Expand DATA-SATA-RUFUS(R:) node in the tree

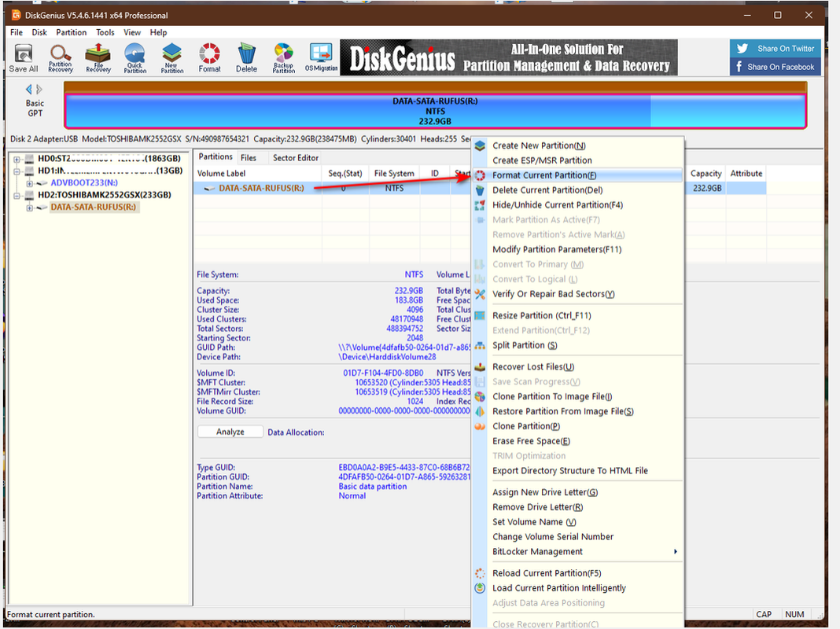(x=29, y=208)
